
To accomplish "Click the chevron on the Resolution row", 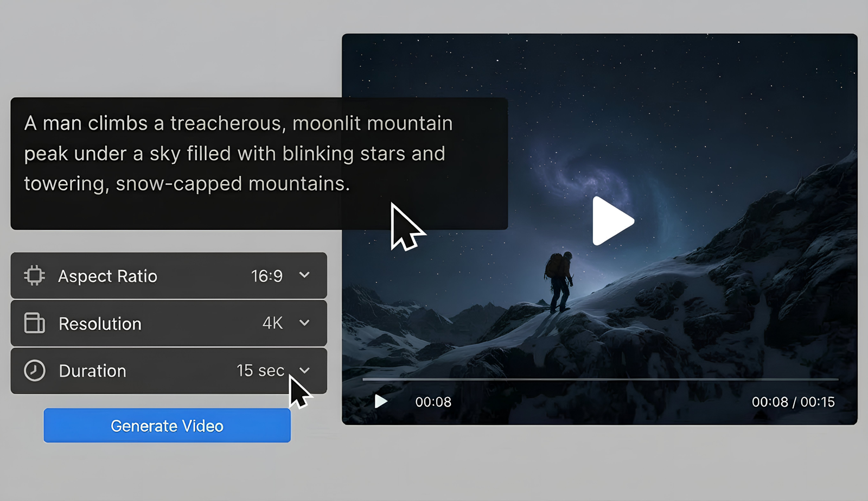I will (304, 323).
